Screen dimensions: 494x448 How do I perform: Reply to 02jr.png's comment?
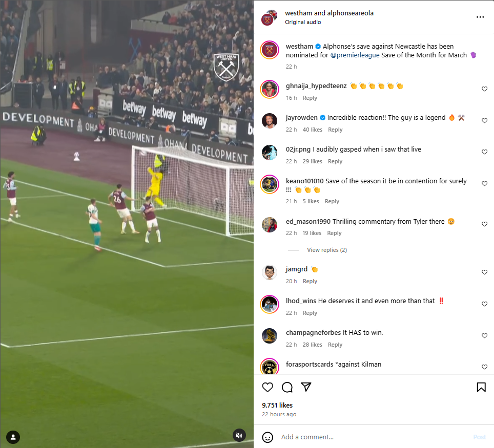coord(335,161)
